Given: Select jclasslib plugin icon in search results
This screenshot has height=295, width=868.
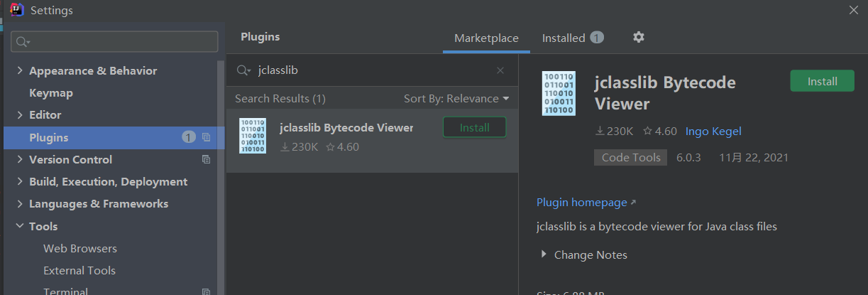Looking at the screenshot, I should pos(253,136).
